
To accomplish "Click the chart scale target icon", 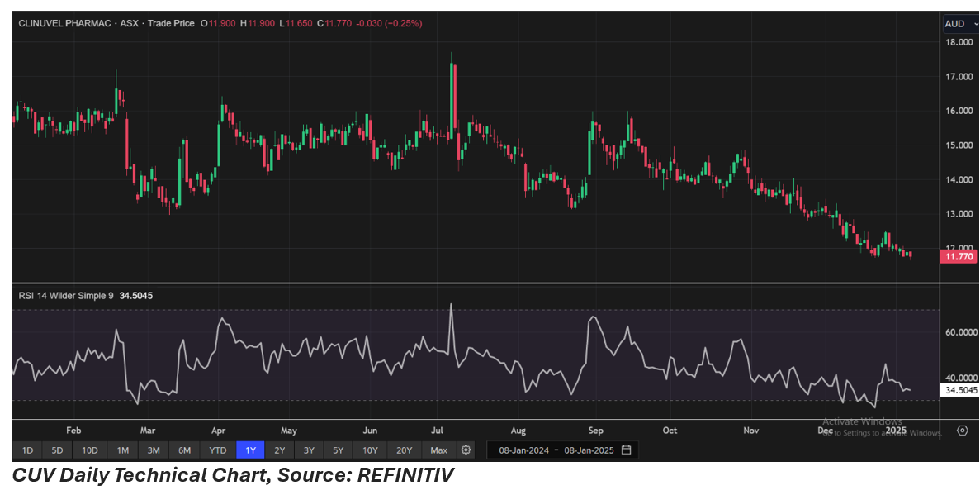I will [x=962, y=431].
